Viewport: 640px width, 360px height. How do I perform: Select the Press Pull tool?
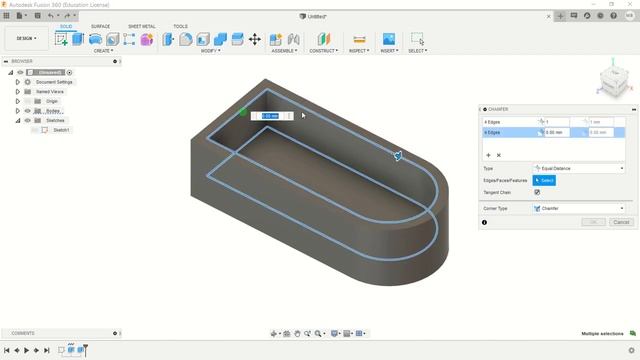click(168, 39)
